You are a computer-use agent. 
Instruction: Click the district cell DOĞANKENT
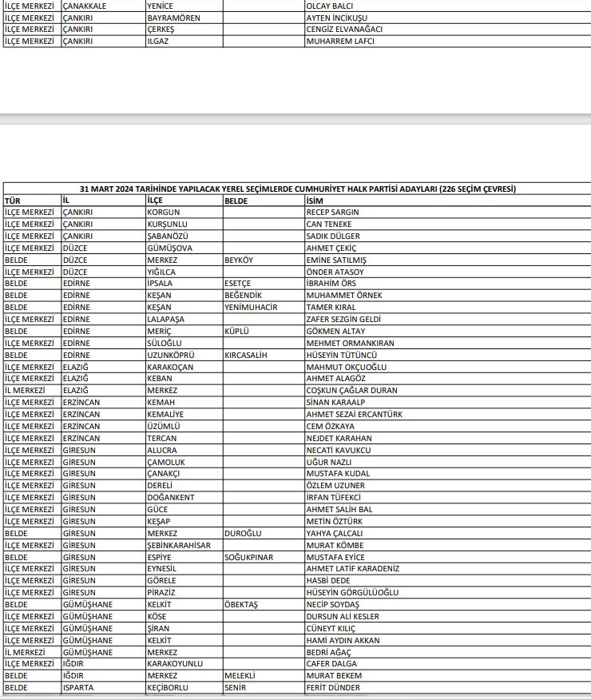click(170, 497)
